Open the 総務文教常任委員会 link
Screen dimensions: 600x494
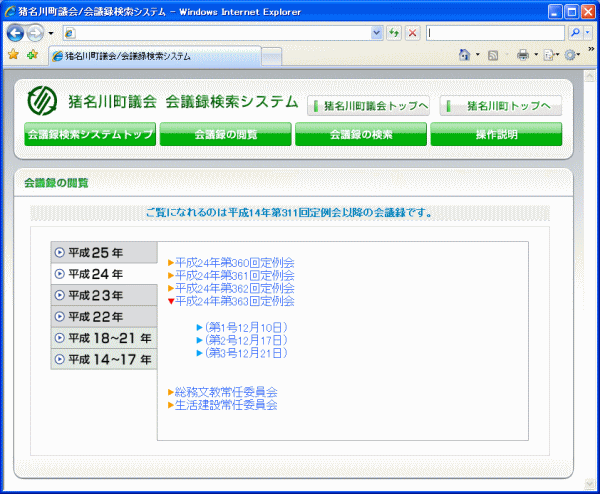[x=226, y=392]
